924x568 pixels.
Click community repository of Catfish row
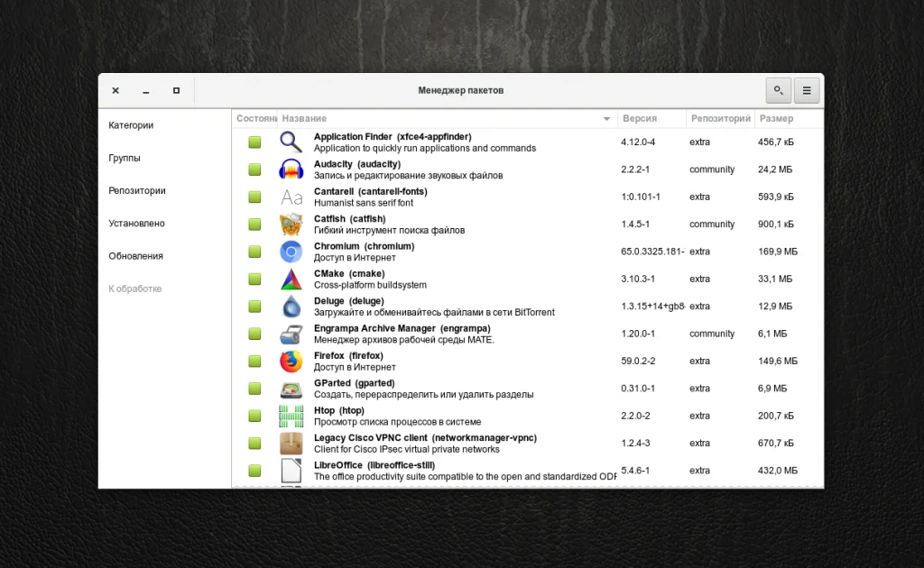[x=712, y=224]
